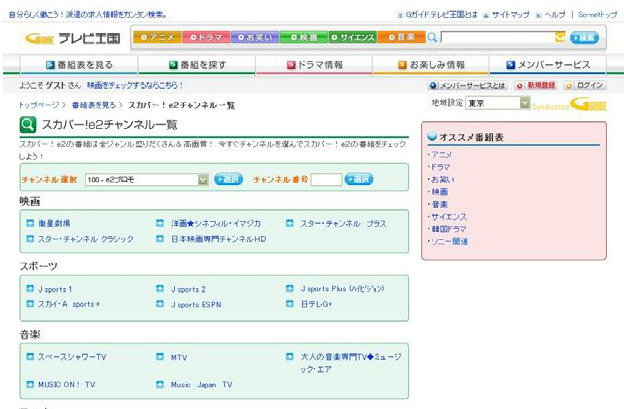Click the So-netトップ link
The width and height of the screenshot is (624, 409).
(x=597, y=15)
